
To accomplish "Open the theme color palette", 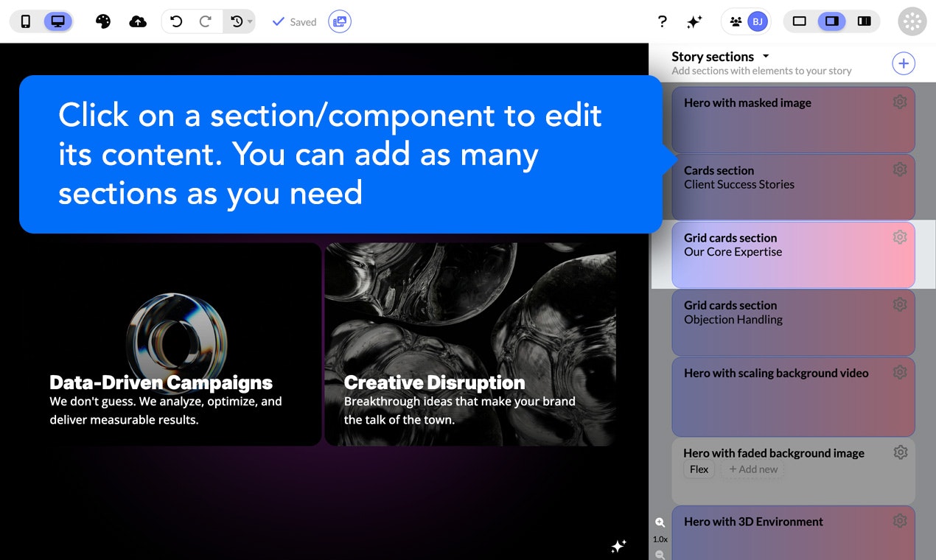I will coord(103,21).
